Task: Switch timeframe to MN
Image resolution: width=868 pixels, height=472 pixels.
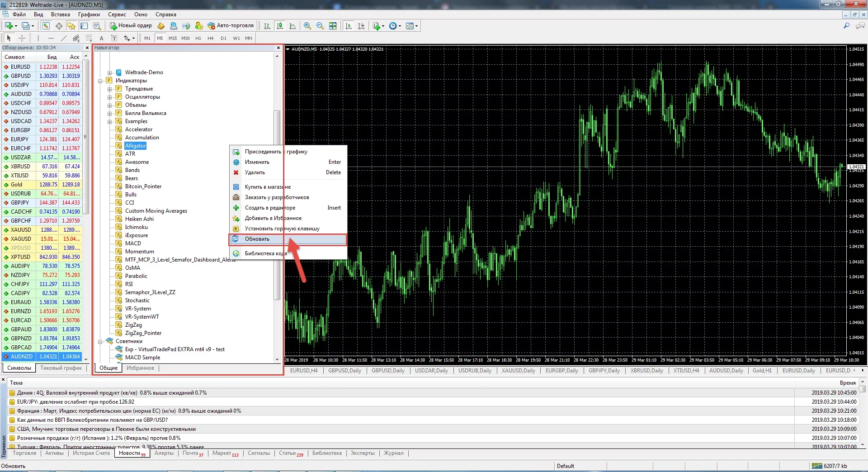Action: pos(249,38)
